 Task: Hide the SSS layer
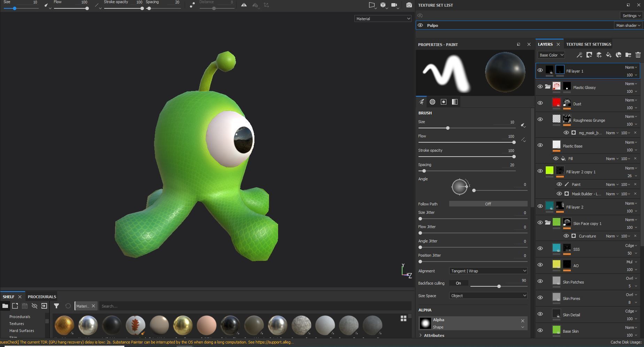[x=540, y=249]
